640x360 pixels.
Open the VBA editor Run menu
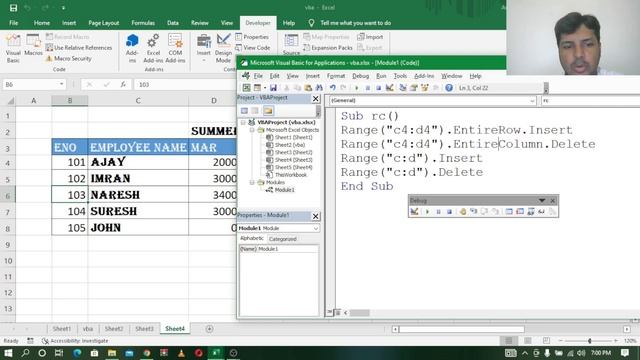pos(381,76)
